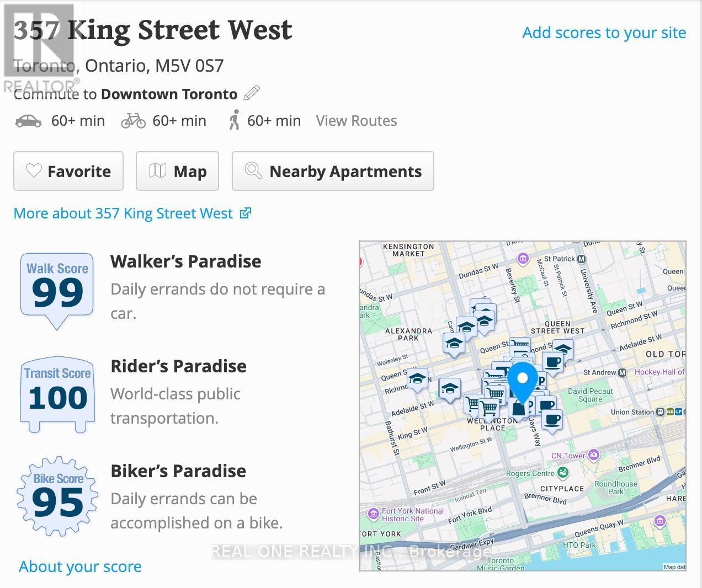Click the bicycle commute time icon
This screenshot has width=702, height=588.
133,121
